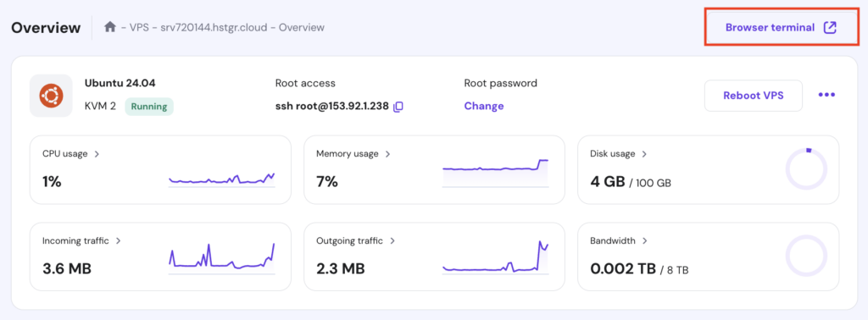This screenshot has width=868, height=320.
Task: Expand CPU usage details chevron
Action: [97, 153]
